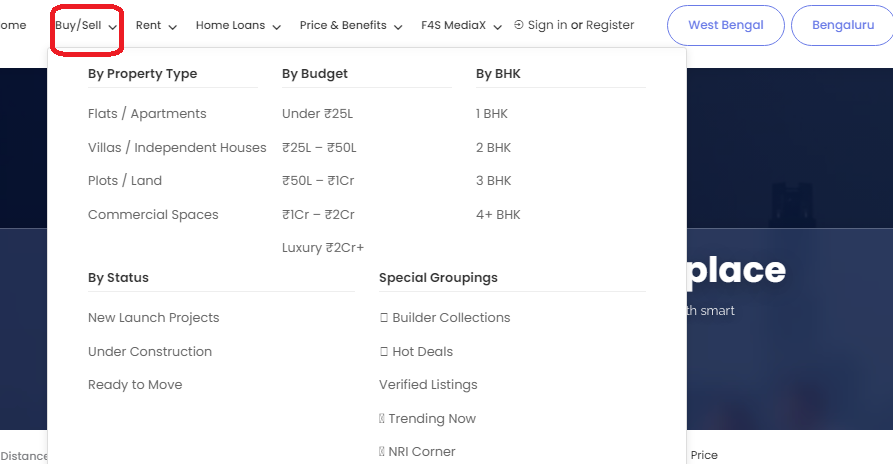Click the Bengaluru location button

click(842, 26)
